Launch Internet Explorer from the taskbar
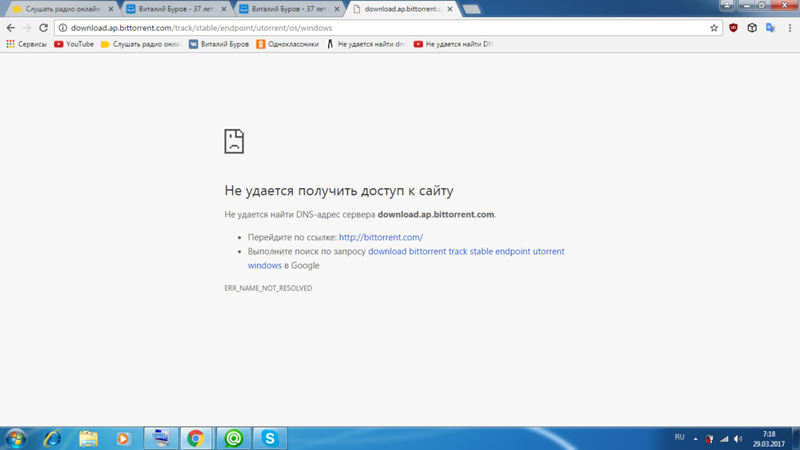 click(53, 438)
